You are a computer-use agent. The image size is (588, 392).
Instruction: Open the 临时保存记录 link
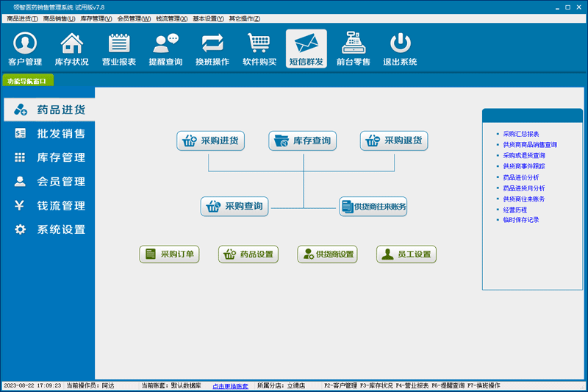pos(521,220)
